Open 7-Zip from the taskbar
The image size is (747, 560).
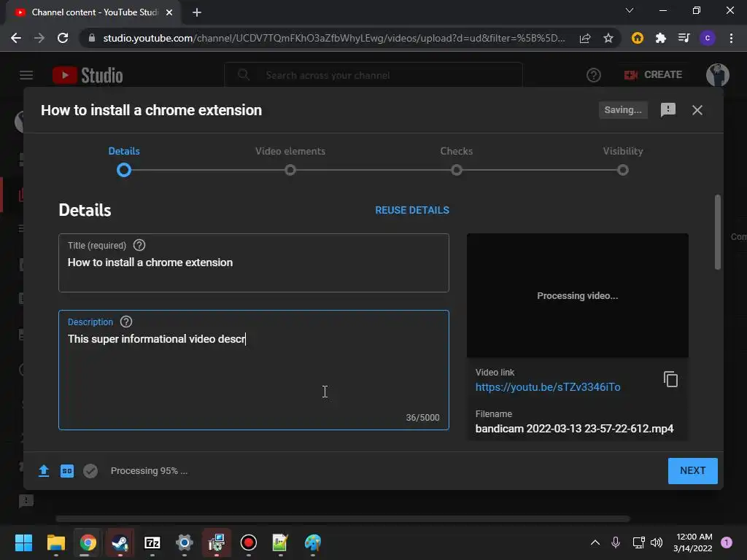click(152, 542)
